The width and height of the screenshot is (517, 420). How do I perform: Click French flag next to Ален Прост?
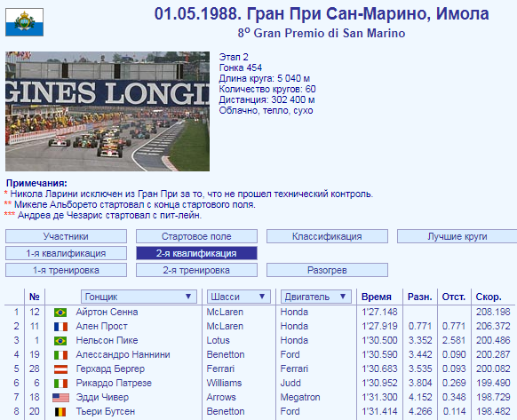click(x=60, y=327)
